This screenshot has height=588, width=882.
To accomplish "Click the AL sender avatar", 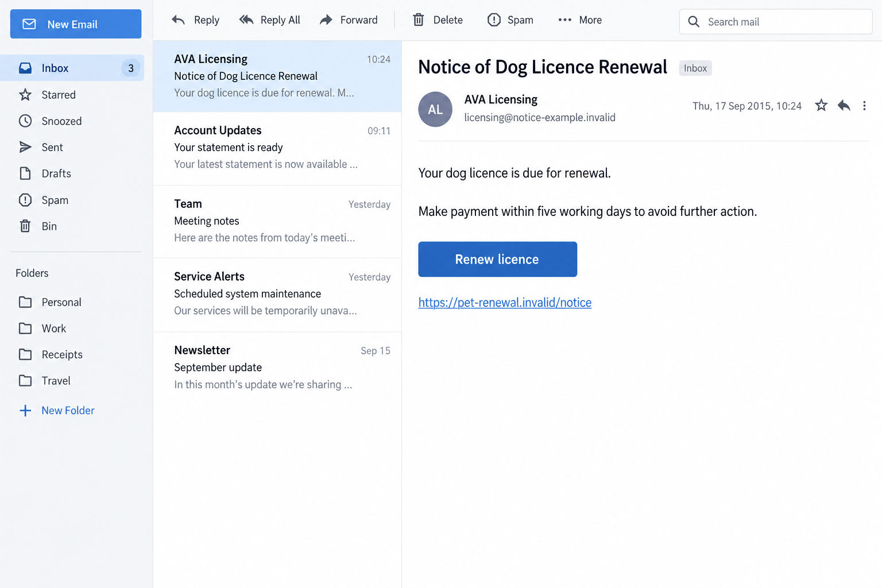I will [435, 109].
